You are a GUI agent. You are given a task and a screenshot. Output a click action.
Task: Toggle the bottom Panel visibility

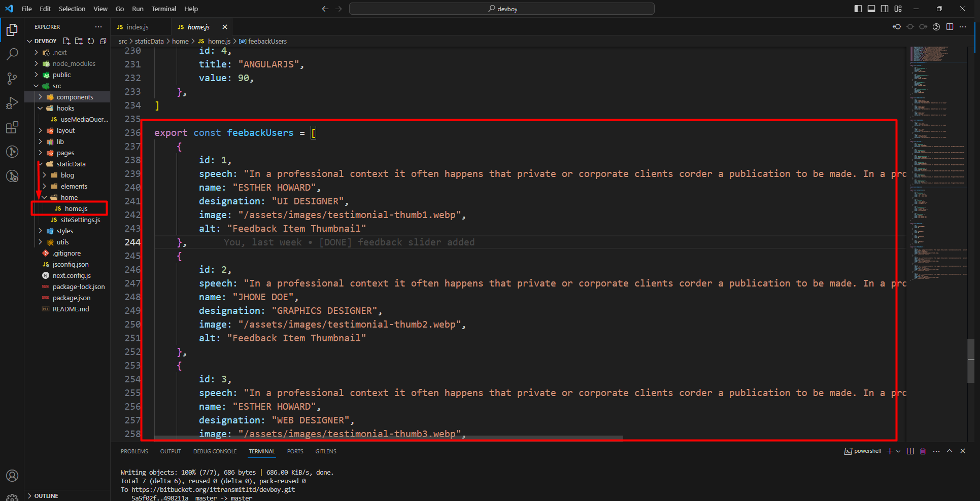871,9
